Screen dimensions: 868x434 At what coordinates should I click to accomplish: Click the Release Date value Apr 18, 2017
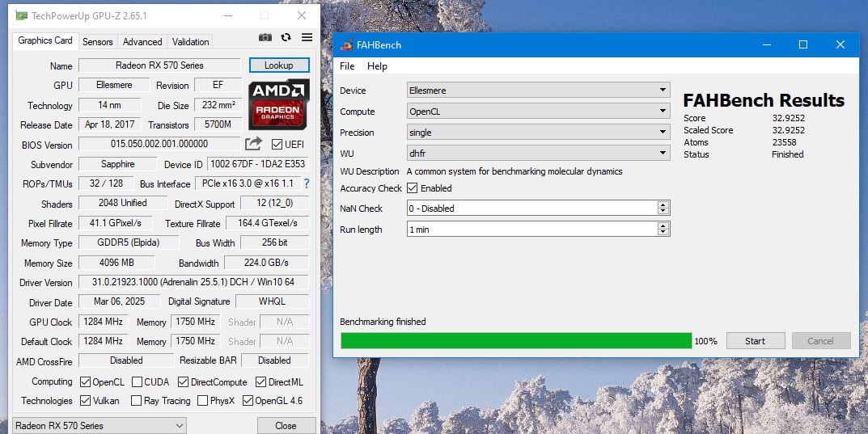tap(109, 124)
